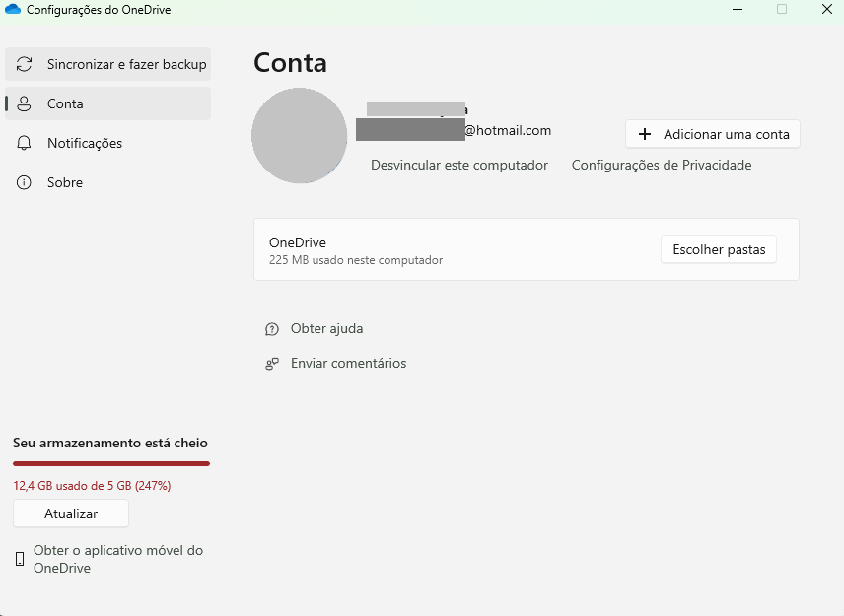Click the Escolher pastas button
The image size is (844, 616).
719,249
